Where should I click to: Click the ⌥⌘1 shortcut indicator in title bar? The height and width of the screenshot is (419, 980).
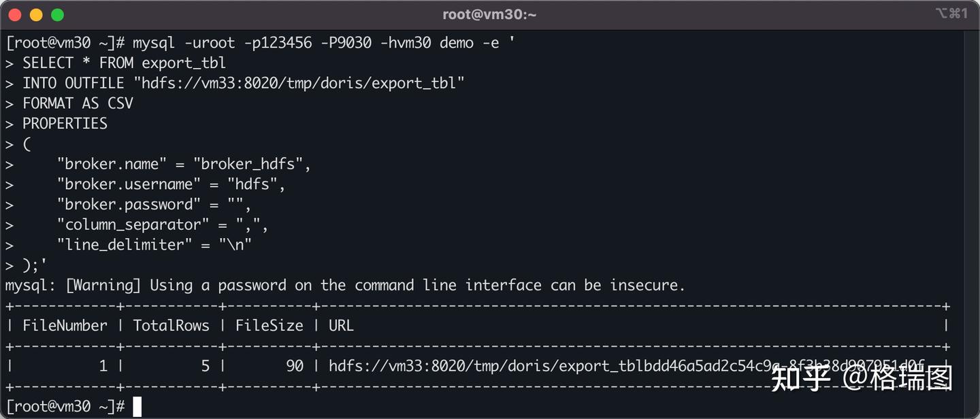coord(951,14)
